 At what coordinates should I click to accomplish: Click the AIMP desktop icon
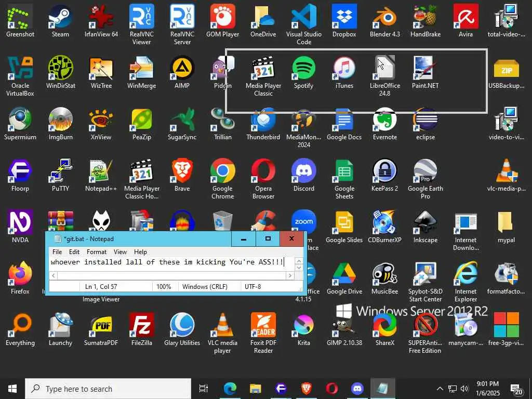[x=182, y=73]
